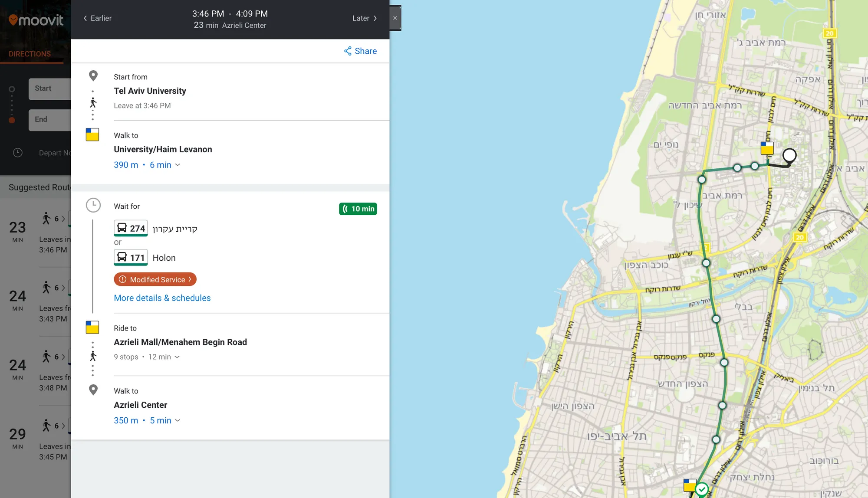This screenshot has width=868, height=498.
Task: Click the '3:46 PM - 4:09 PM' time range header
Action: point(230,14)
